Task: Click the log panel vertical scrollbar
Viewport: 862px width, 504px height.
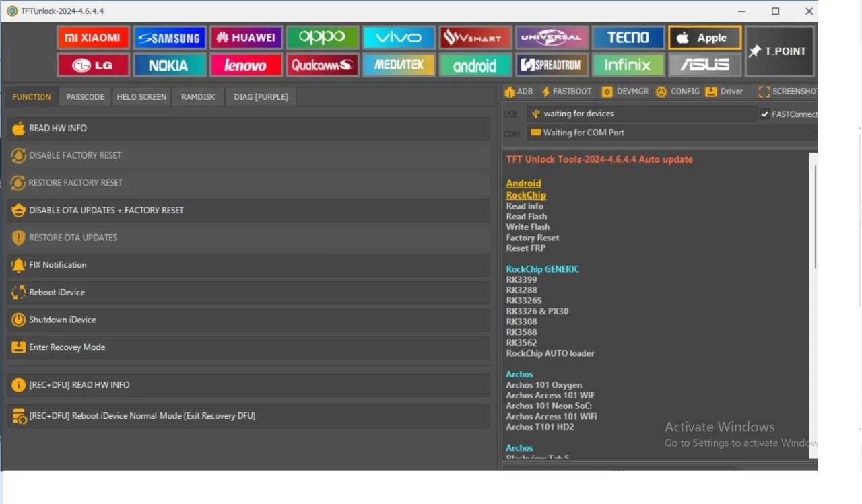Action: point(814,215)
